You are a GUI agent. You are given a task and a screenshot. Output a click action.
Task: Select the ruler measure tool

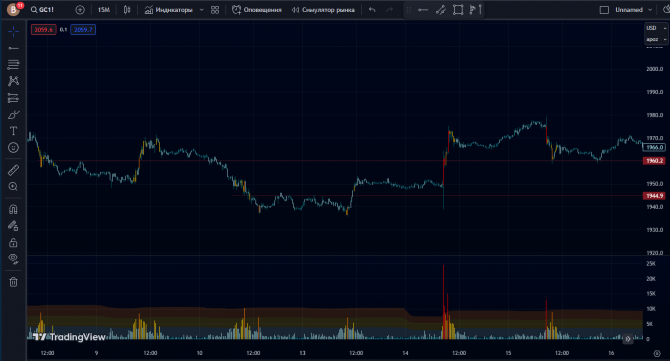pos(13,170)
